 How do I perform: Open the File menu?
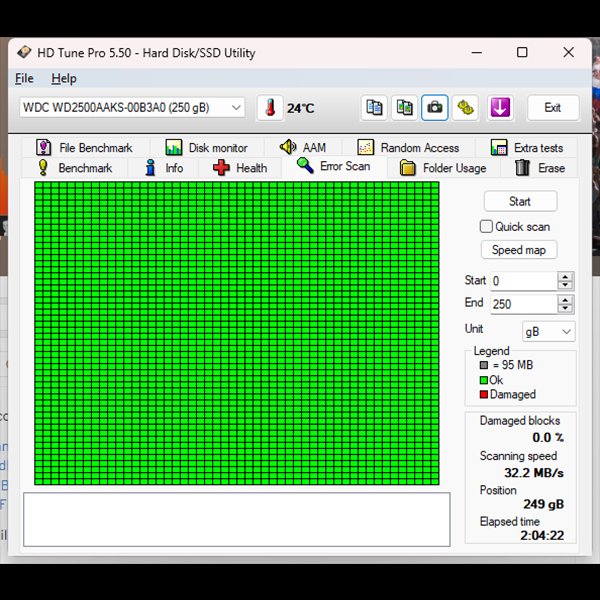point(24,78)
